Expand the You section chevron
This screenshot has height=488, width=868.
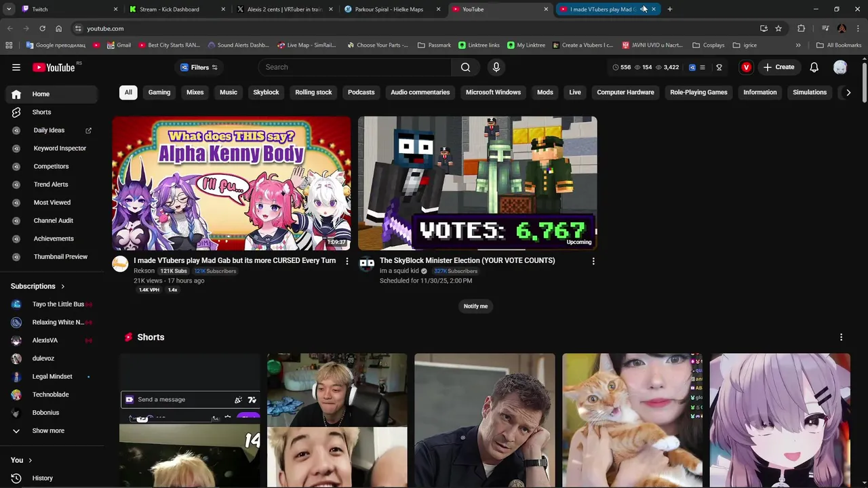[x=30, y=460]
